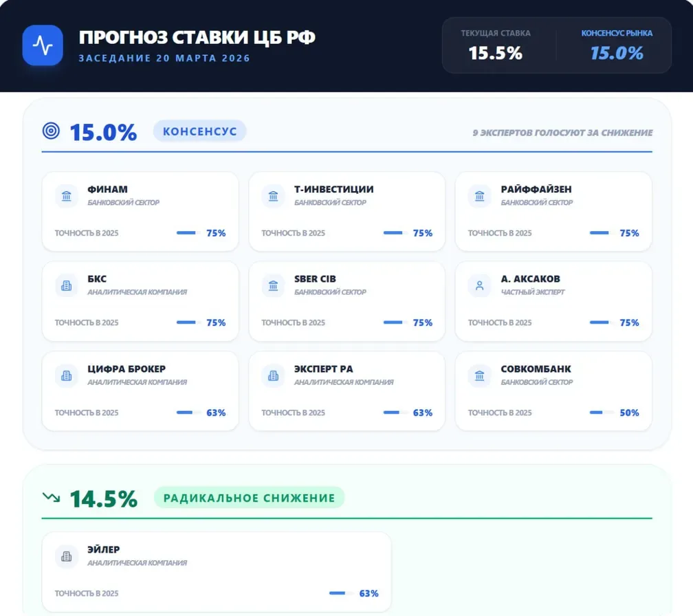Image resolution: width=693 pixels, height=616 pixels.
Task: Click the 63% value on ЭЙЛЕР card
Action: tap(368, 593)
